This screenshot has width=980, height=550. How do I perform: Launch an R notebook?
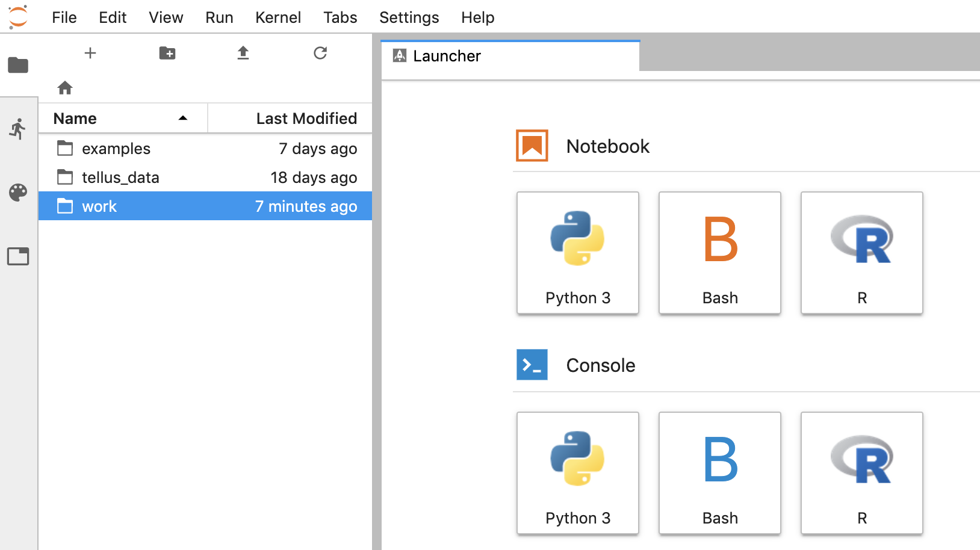[x=862, y=253]
